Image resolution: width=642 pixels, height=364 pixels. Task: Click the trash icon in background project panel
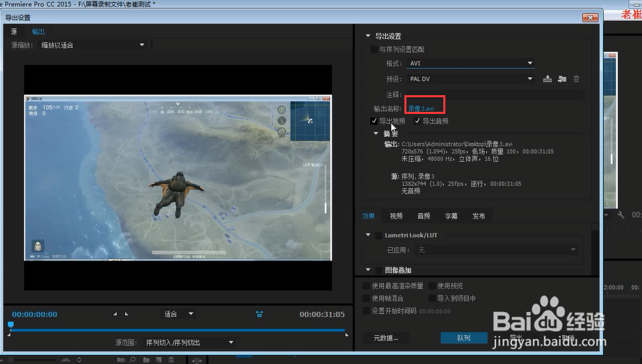[171, 360]
